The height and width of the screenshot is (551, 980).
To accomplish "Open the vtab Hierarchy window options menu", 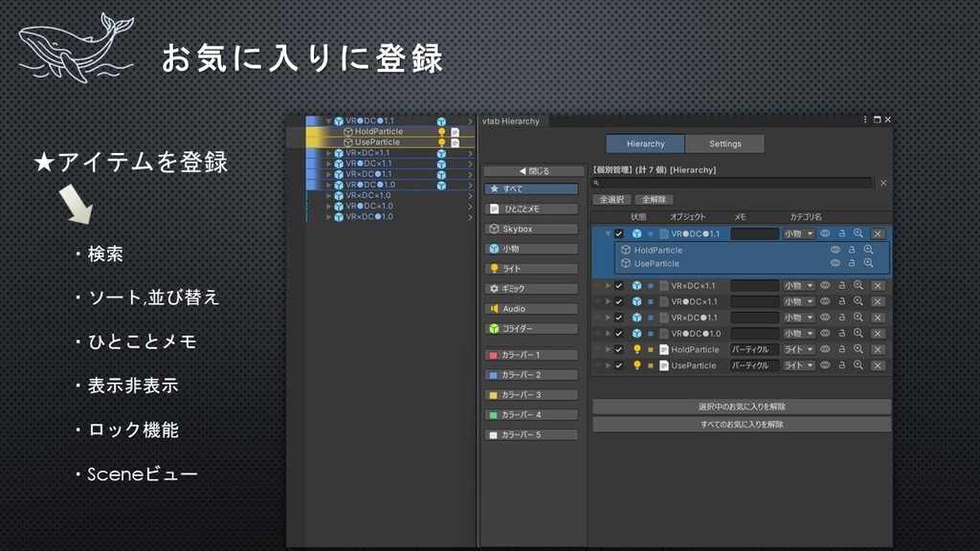I will (x=865, y=120).
